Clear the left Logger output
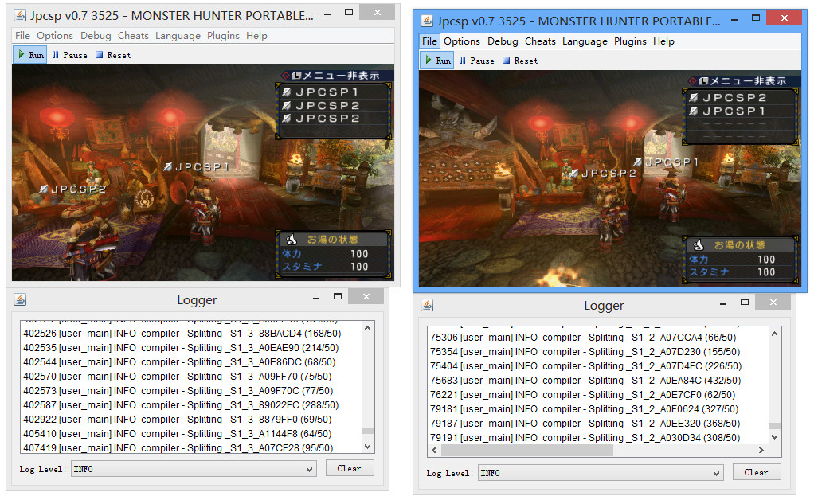This screenshot has height=504, width=814. [349, 468]
